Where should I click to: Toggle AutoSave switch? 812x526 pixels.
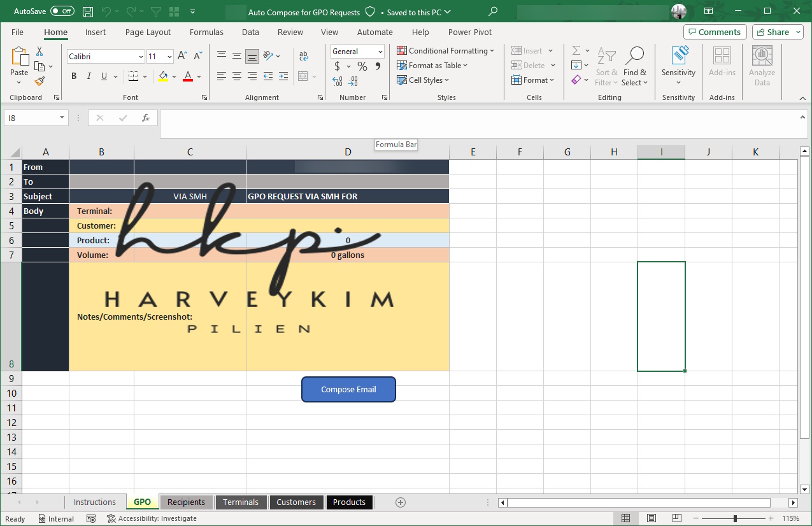pos(62,11)
